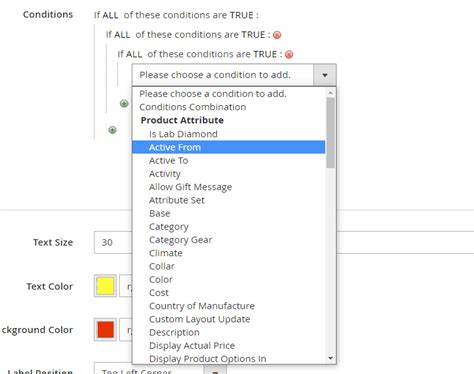The height and width of the screenshot is (374, 474).
Task: Focus the Text Size input field
Action: tap(113, 242)
